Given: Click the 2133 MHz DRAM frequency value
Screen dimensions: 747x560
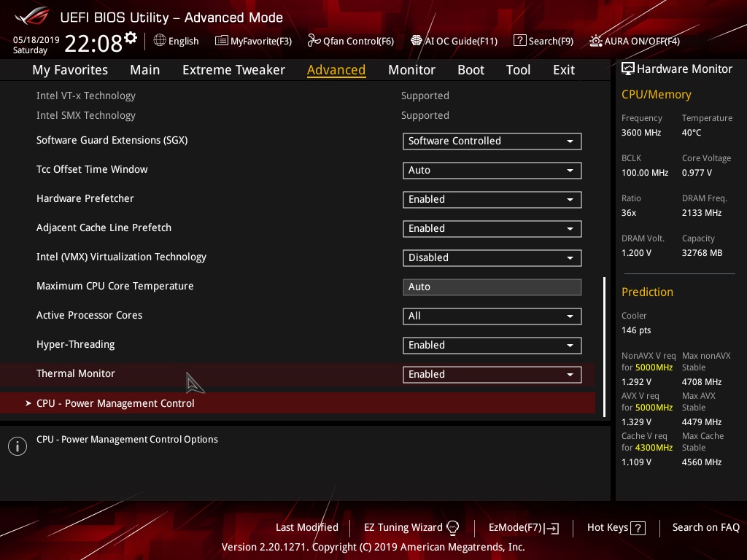Looking at the screenshot, I should (x=701, y=213).
